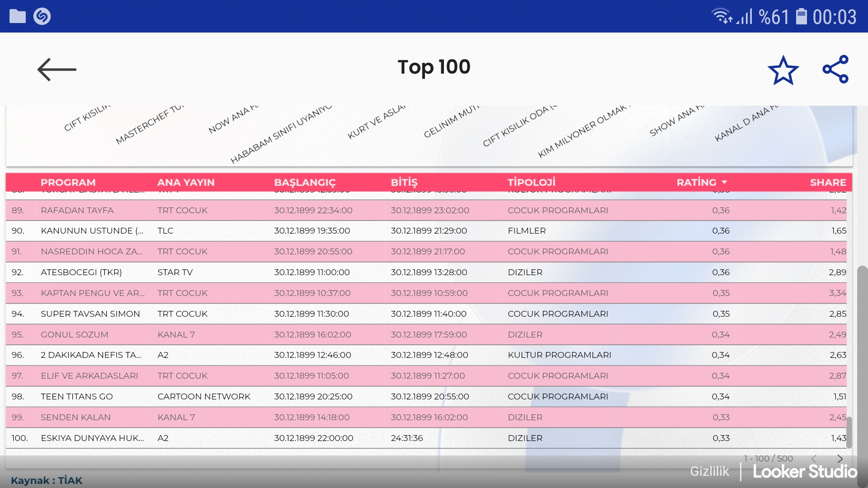Toggle RATING column sort arrow

[x=724, y=182]
